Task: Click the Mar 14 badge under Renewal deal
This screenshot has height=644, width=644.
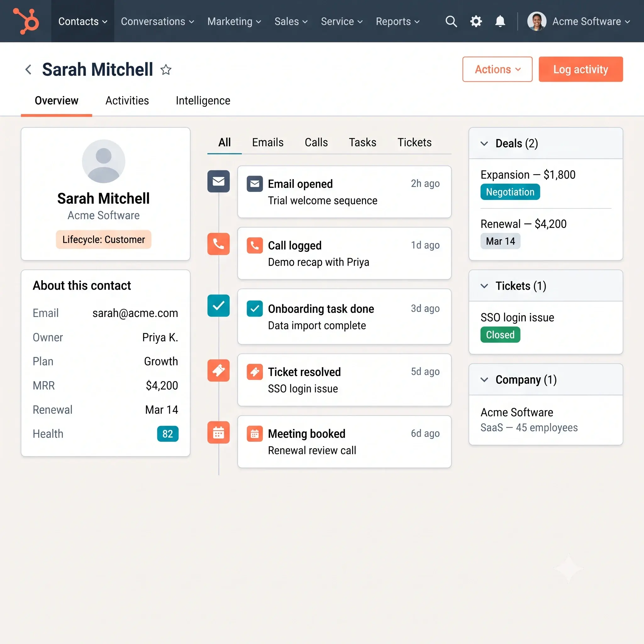Action: [x=500, y=241]
